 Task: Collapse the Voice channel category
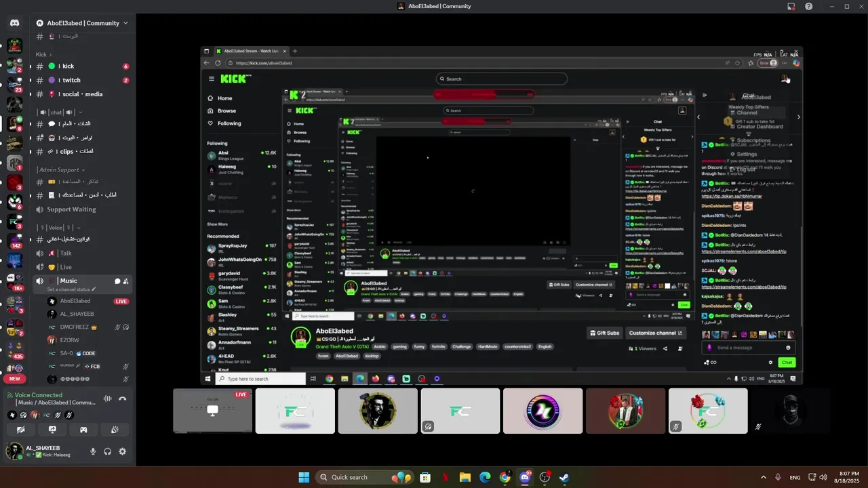tap(59, 228)
